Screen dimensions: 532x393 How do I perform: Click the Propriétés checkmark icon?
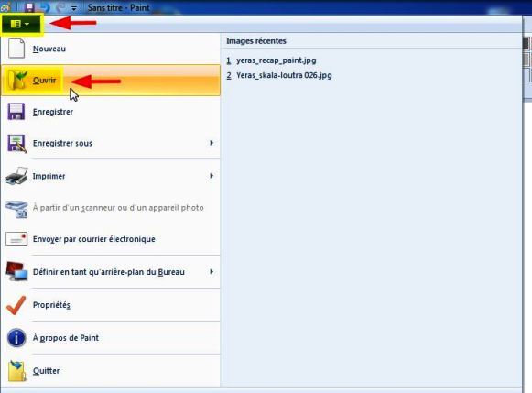pos(16,305)
